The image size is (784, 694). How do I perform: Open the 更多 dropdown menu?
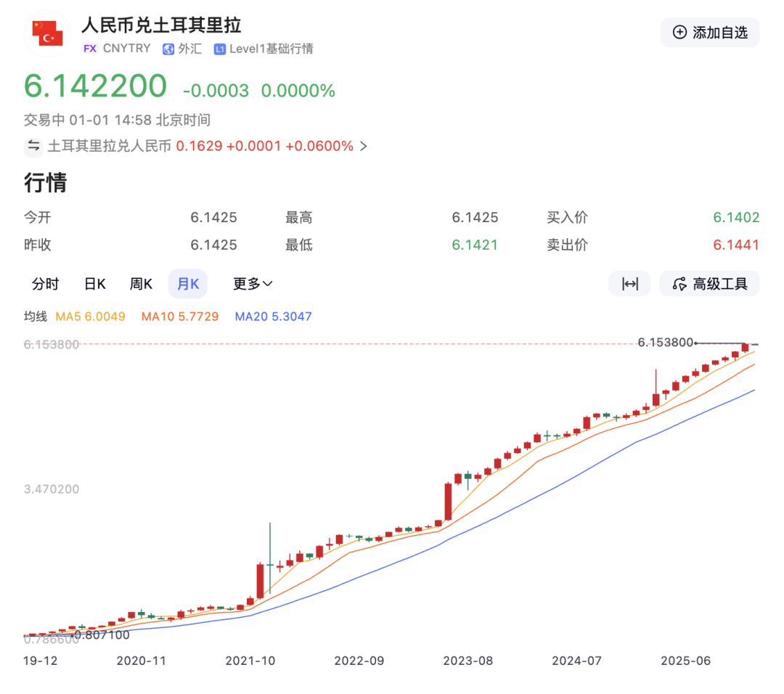tap(252, 284)
